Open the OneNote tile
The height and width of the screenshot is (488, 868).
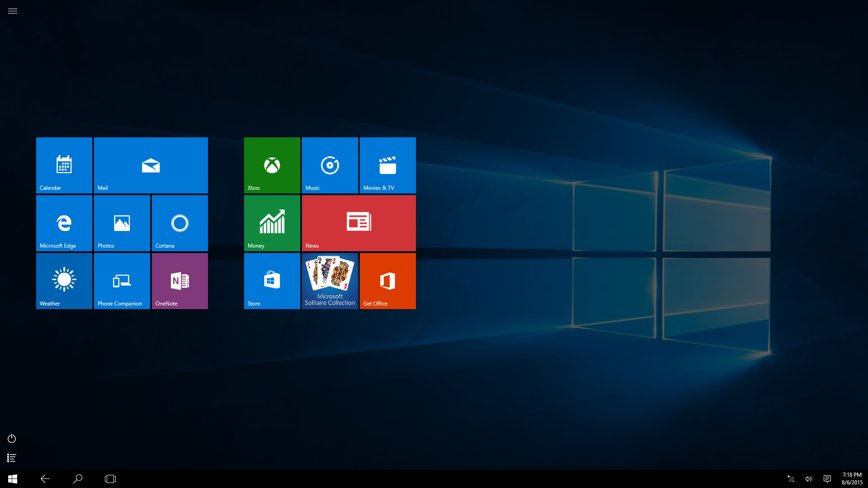(180, 281)
